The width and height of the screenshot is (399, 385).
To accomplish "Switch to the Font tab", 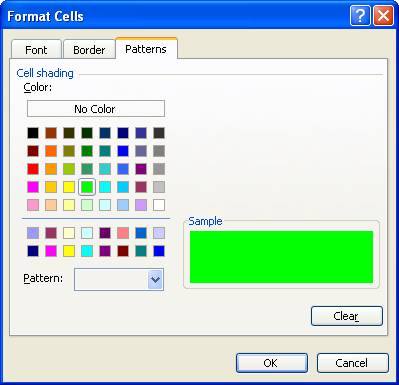I will 36,50.
